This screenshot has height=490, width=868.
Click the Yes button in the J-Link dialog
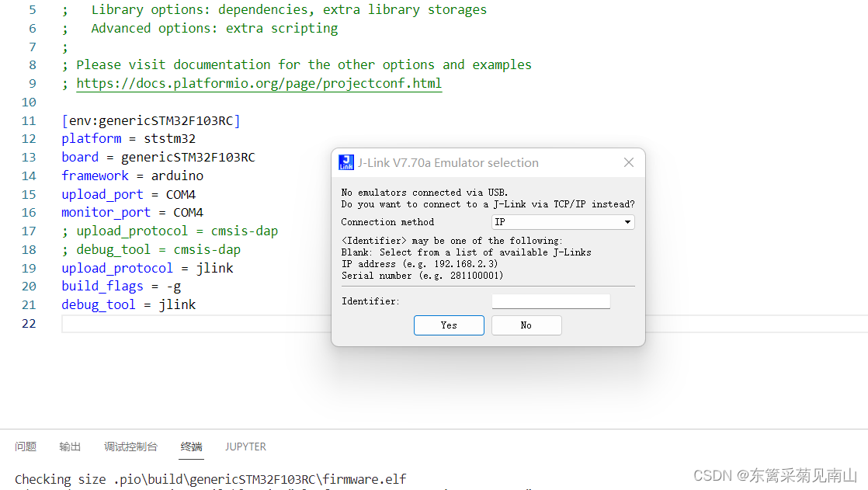coord(449,325)
